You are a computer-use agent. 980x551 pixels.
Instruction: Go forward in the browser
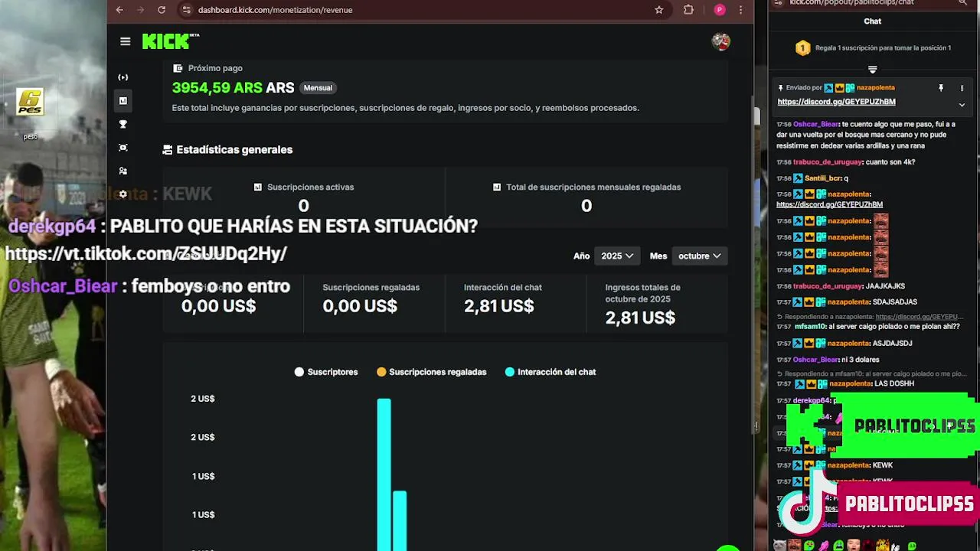click(140, 10)
